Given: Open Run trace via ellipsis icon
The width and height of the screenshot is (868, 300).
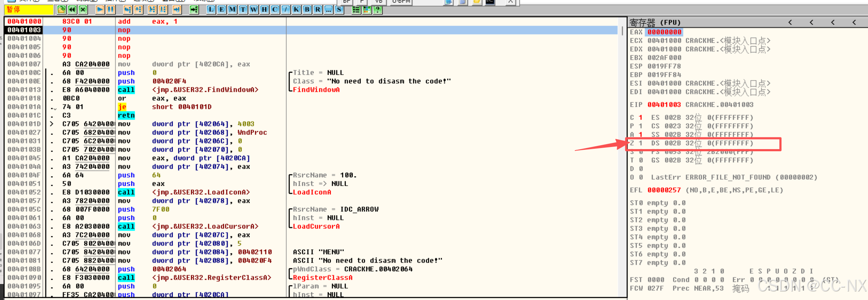Looking at the screenshot, I should click(x=328, y=10).
